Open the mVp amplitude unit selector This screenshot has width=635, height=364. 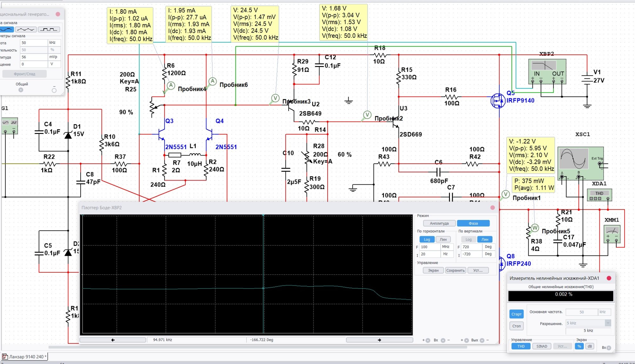click(54, 57)
